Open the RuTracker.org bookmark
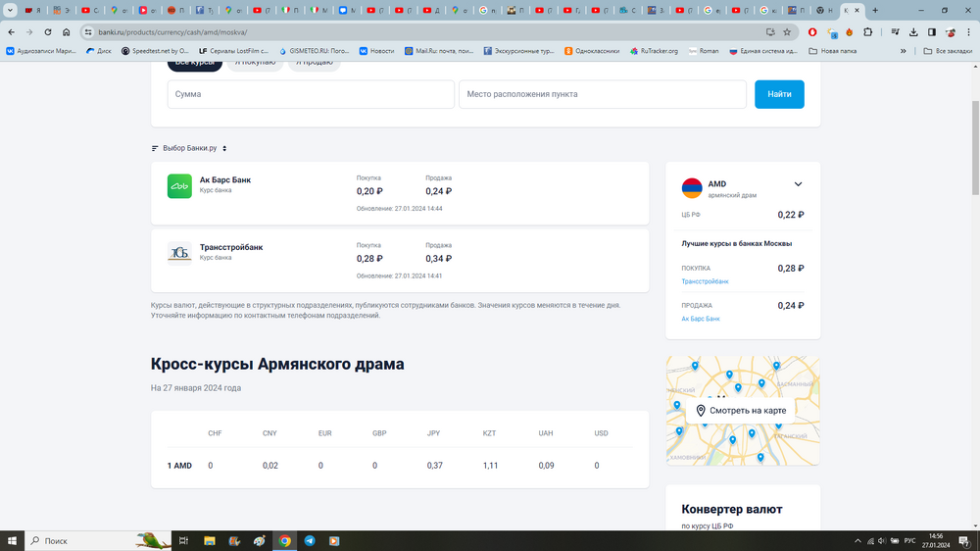The width and height of the screenshot is (980, 551). click(654, 51)
